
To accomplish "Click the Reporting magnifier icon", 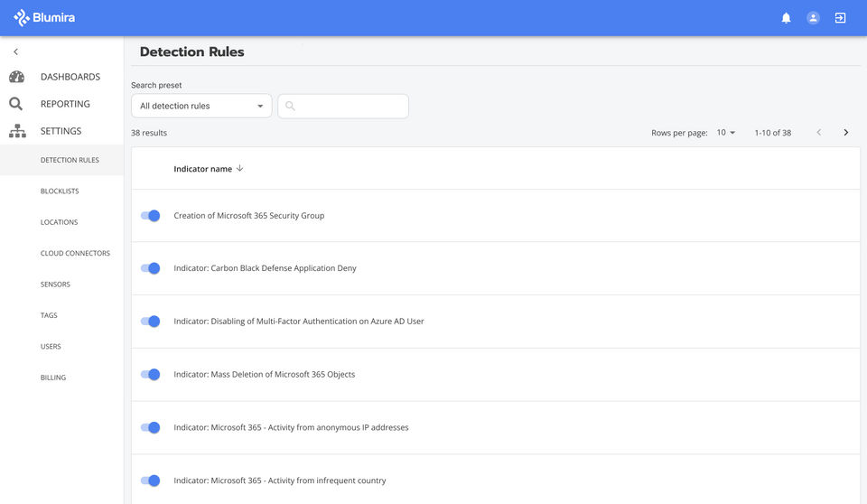I will (16, 104).
